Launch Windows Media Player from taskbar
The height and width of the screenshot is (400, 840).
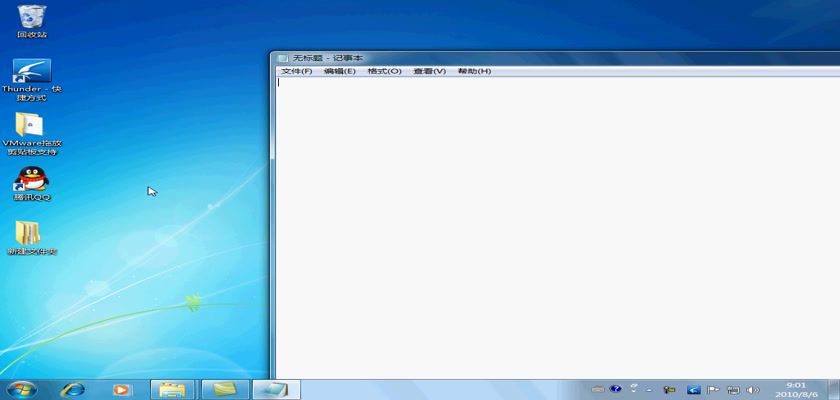pyautogui.click(x=122, y=389)
